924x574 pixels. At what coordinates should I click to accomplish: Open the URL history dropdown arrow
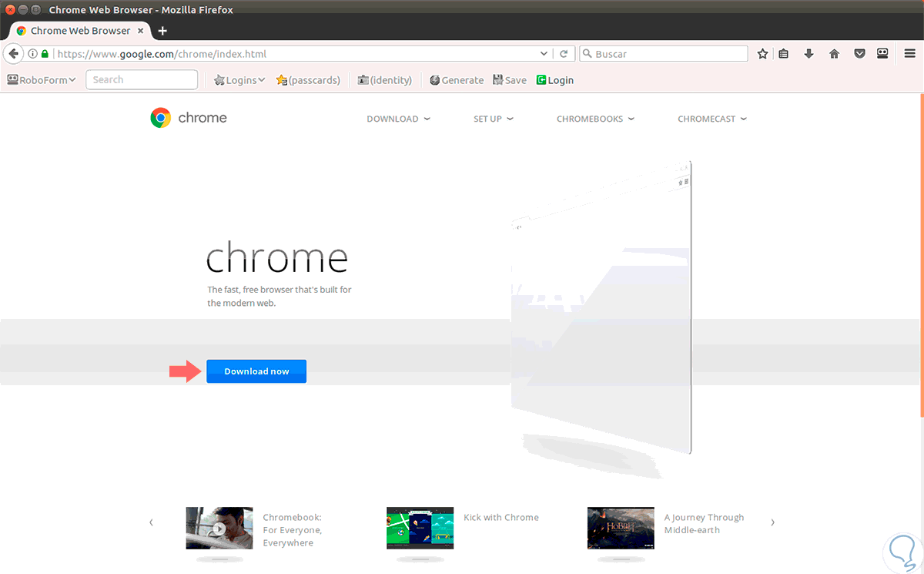[x=544, y=54]
